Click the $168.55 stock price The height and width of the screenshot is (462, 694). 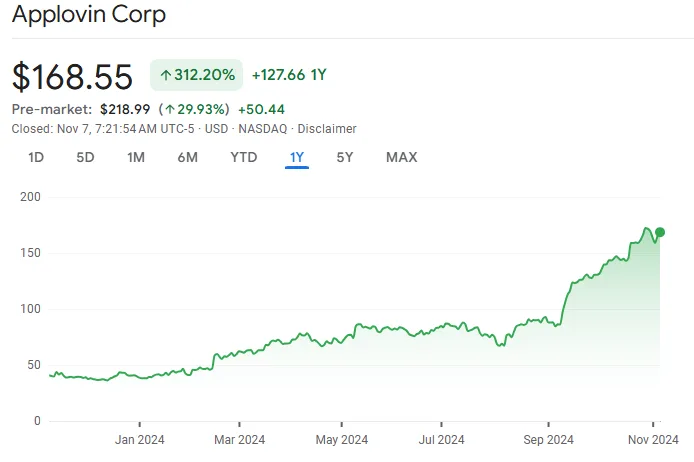point(72,76)
